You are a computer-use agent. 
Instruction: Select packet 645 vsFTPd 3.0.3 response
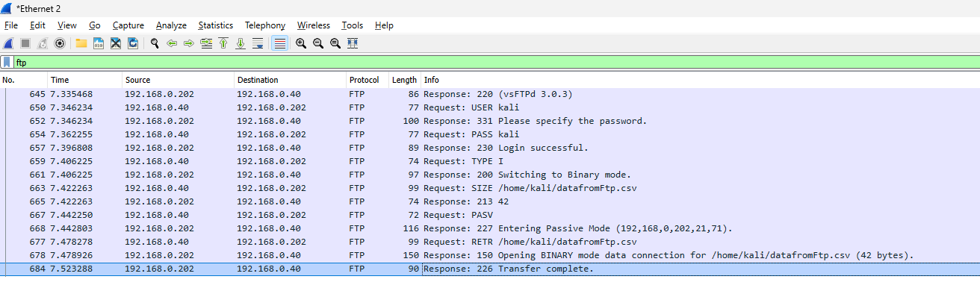tap(490, 95)
